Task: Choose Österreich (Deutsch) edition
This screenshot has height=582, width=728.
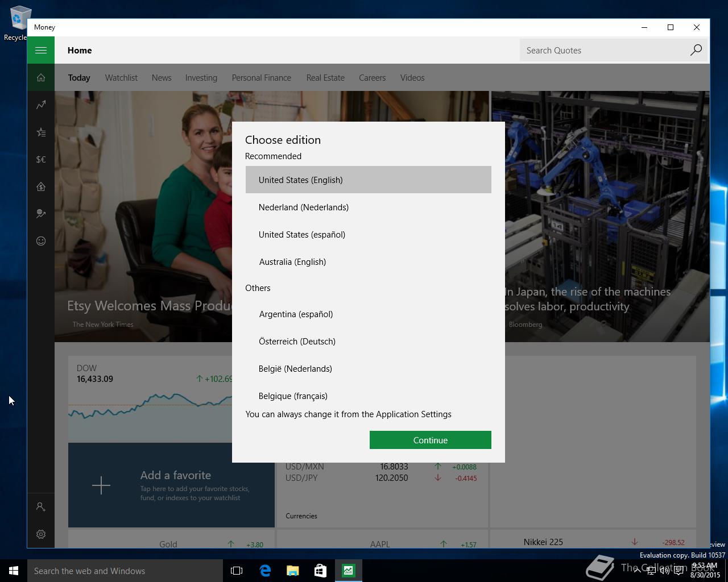Action: click(369, 341)
